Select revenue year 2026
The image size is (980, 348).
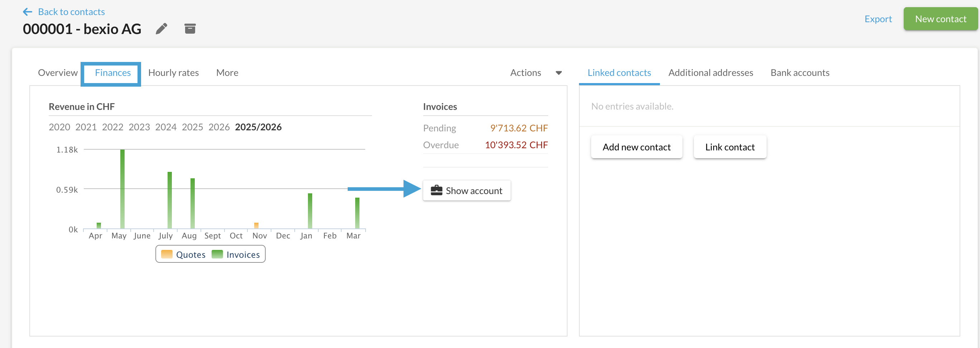(219, 127)
